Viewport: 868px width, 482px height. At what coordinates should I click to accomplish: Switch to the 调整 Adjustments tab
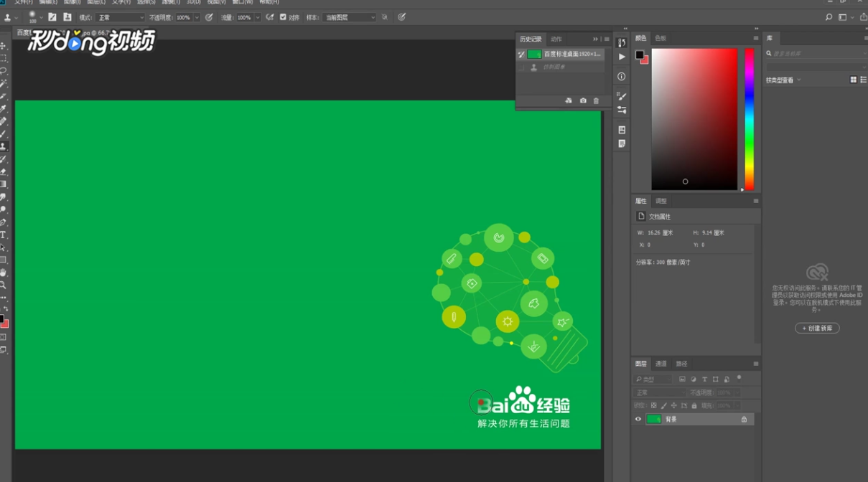click(661, 202)
